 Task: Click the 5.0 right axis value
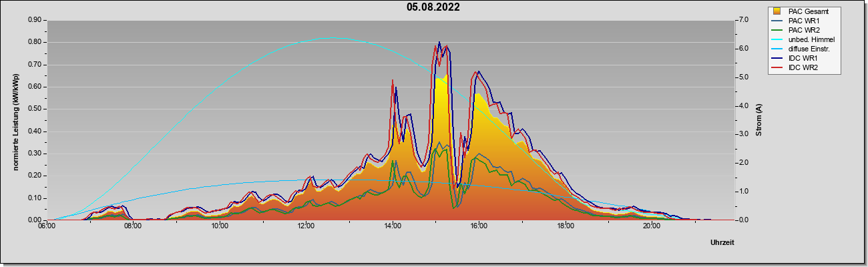click(x=744, y=77)
